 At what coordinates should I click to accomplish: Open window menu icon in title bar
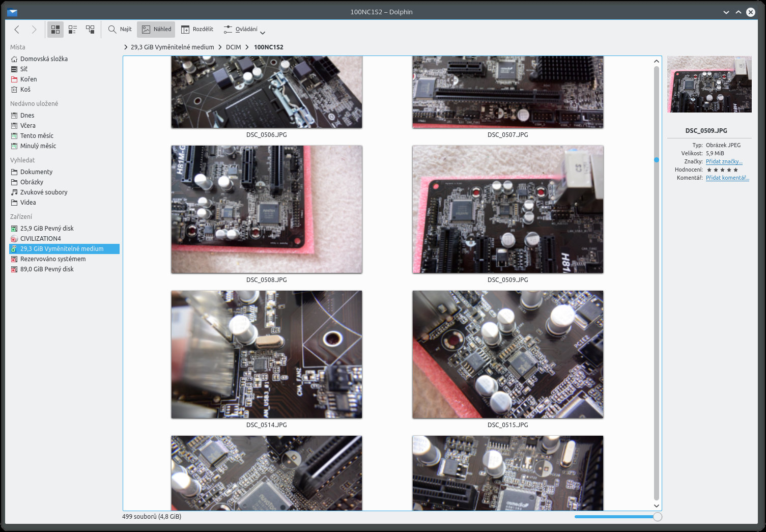pyautogui.click(x=12, y=12)
